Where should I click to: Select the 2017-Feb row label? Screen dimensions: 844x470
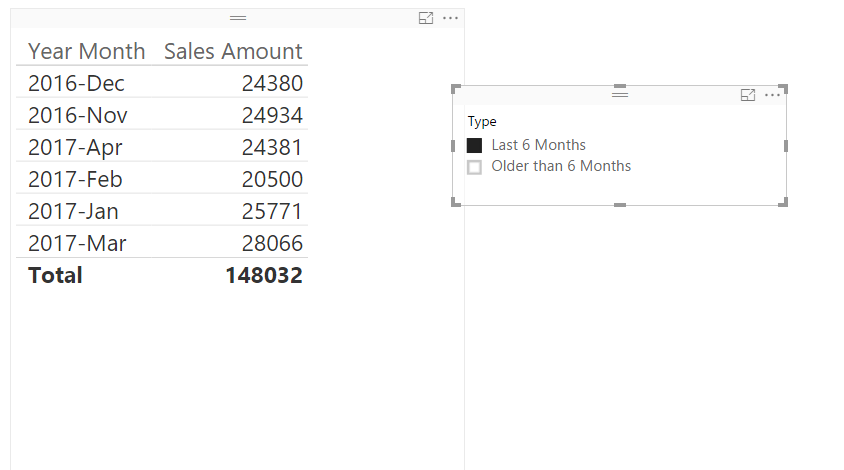(75, 179)
